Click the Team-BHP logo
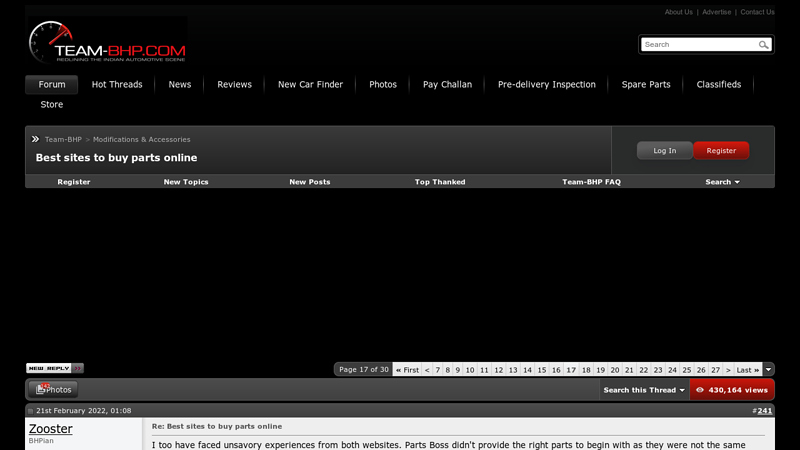The image size is (800, 450). 107,43
